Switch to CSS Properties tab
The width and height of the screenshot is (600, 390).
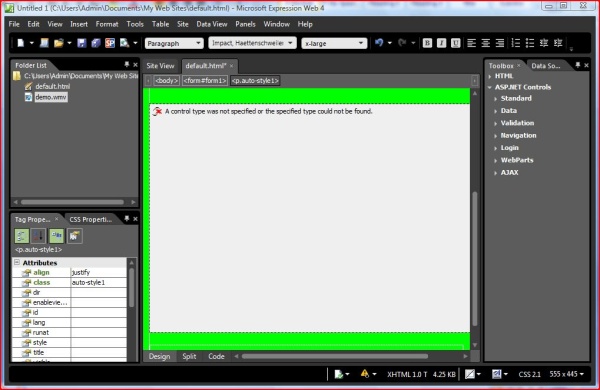(91, 219)
